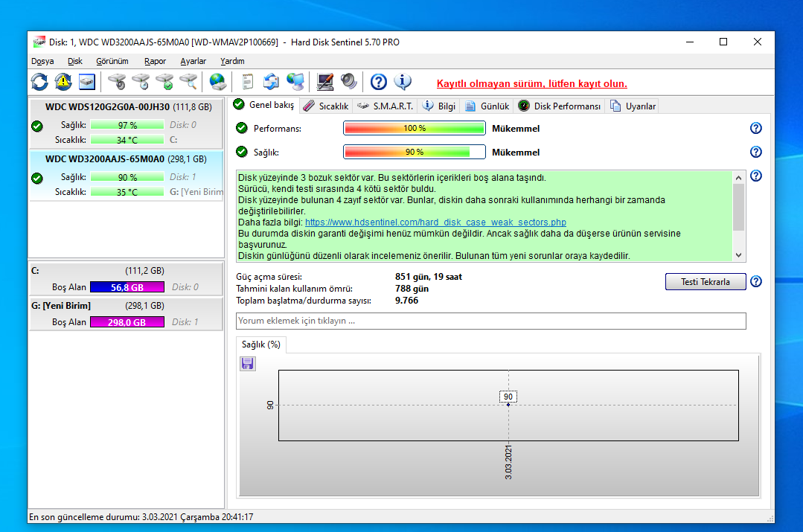Open the report document icon in toolbar
803x532 pixels.
coord(248,81)
